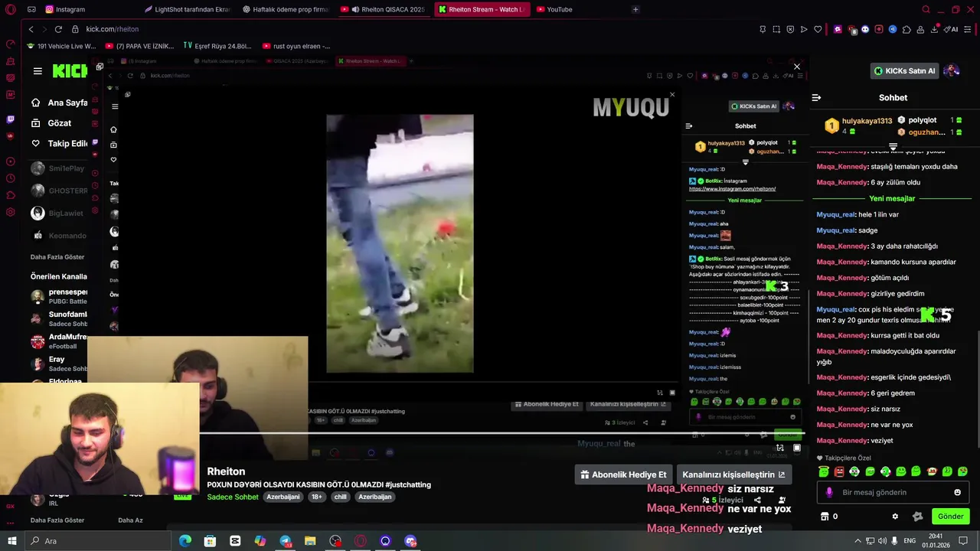Toggle fullscreen on the video player

tap(796, 448)
